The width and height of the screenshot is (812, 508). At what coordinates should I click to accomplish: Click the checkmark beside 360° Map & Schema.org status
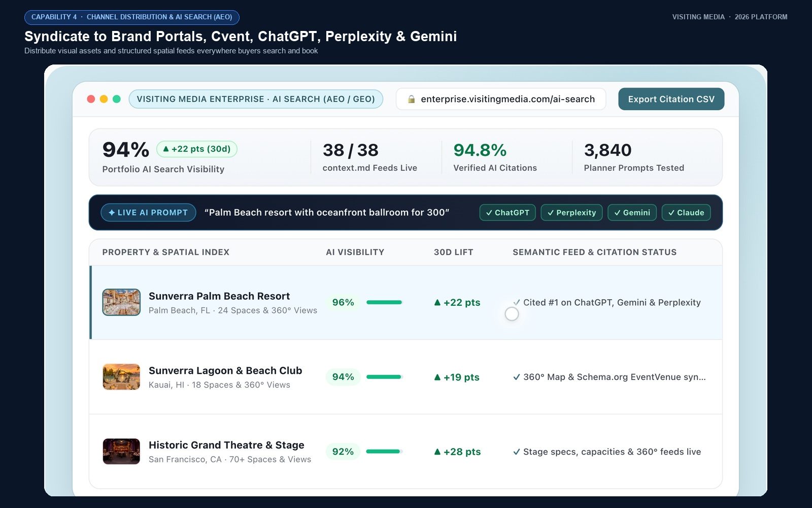coord(517,377)
